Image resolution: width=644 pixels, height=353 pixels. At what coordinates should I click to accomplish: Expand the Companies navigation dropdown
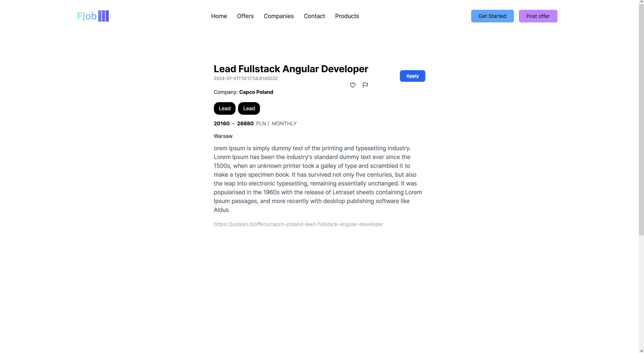(279, 16)
